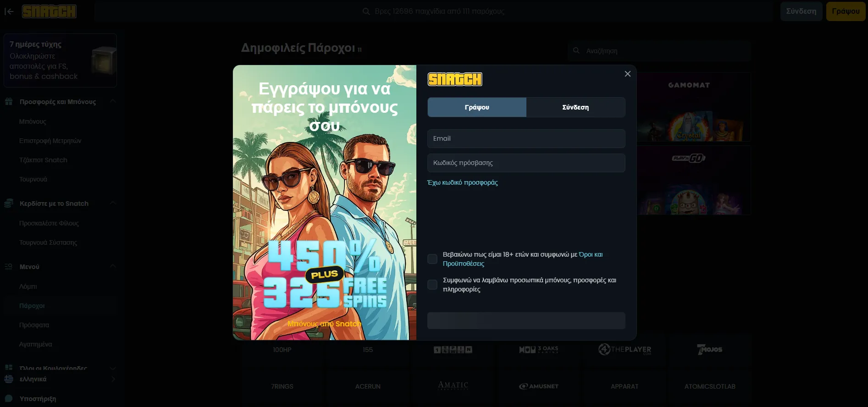Open the Play'n GO provider card
Viewport: 868px width, 407px height.
(x=689, y=180)
